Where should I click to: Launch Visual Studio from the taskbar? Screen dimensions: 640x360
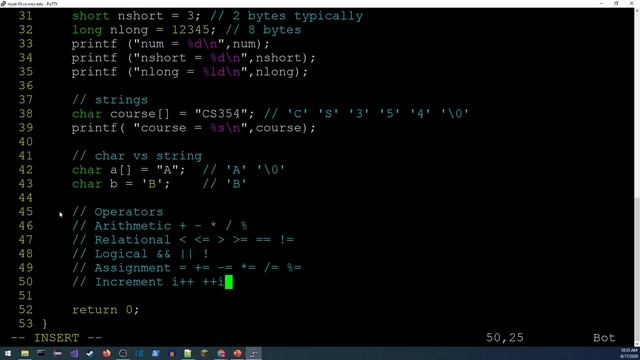(x=74, y=353)
